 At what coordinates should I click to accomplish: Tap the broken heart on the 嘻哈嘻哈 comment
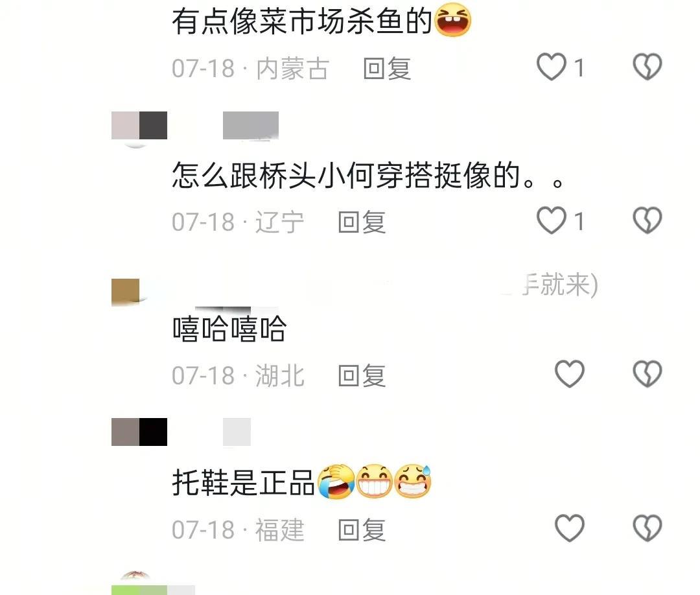pos(647,374)
